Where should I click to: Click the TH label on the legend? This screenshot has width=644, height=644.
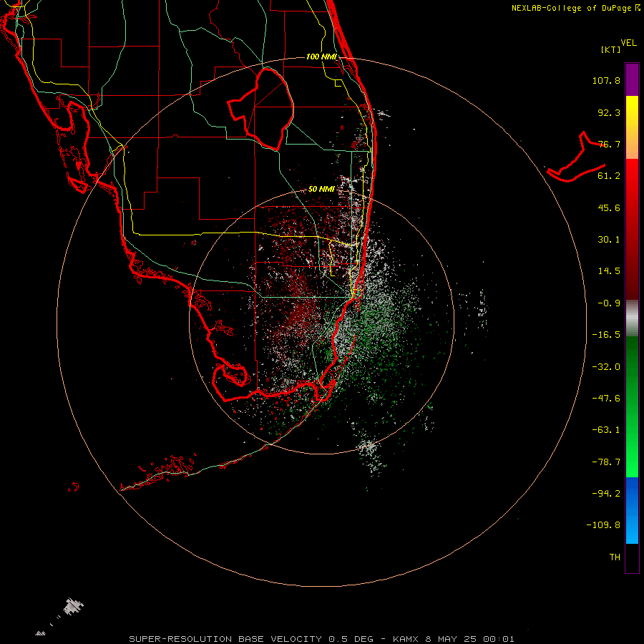(615, 557)
